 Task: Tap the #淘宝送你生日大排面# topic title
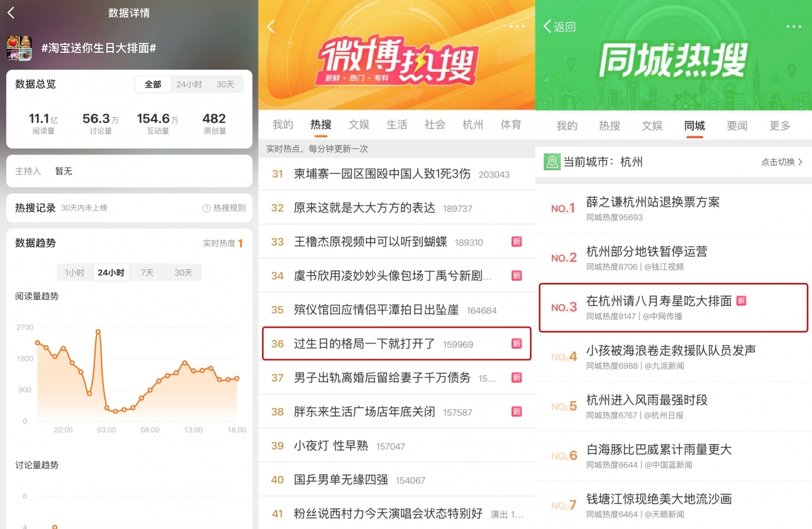pyautogui.click(x=99, y=48)
